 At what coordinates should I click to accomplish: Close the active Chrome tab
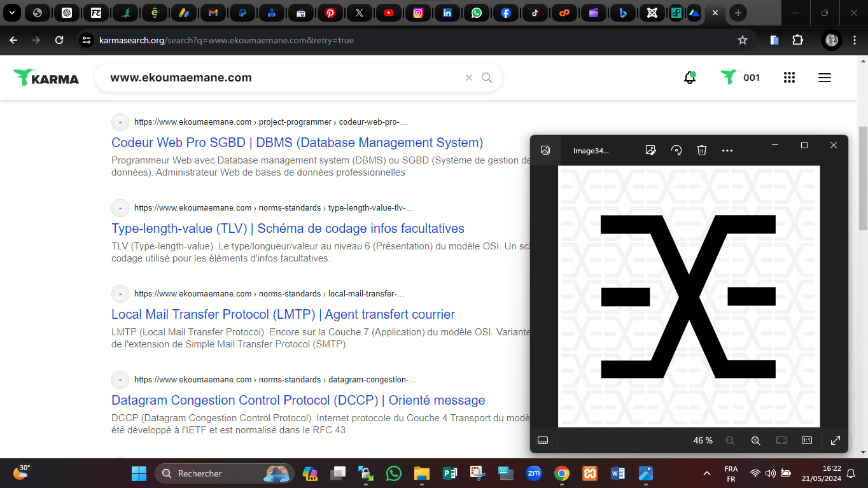pos(715,13)
